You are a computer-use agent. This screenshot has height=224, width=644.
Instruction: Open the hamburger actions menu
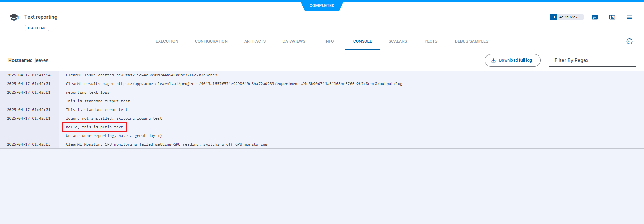629,17
